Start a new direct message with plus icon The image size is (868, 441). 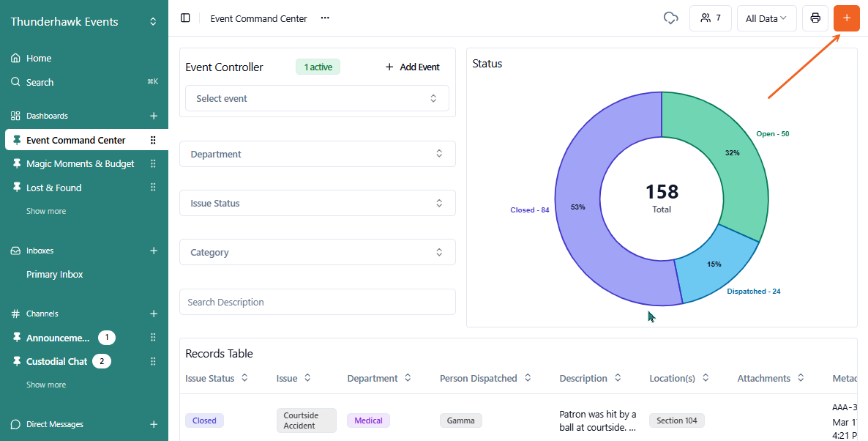(x=154, y=424)
